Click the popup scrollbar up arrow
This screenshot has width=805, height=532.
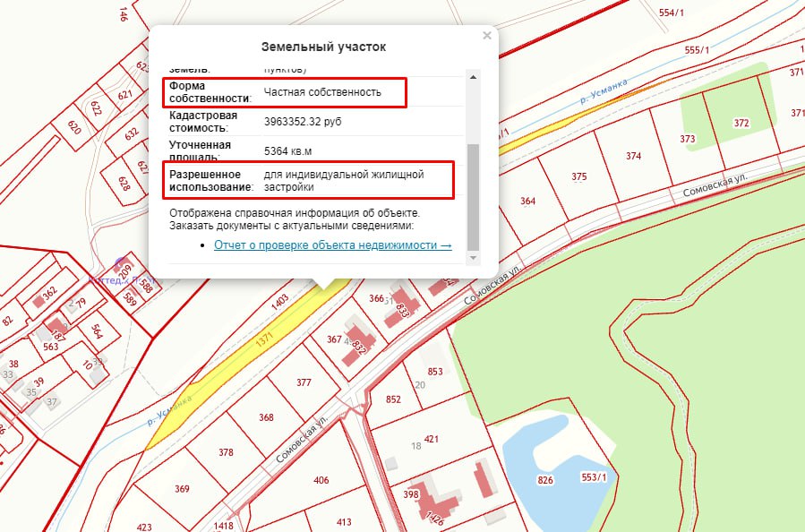point(474,77)
